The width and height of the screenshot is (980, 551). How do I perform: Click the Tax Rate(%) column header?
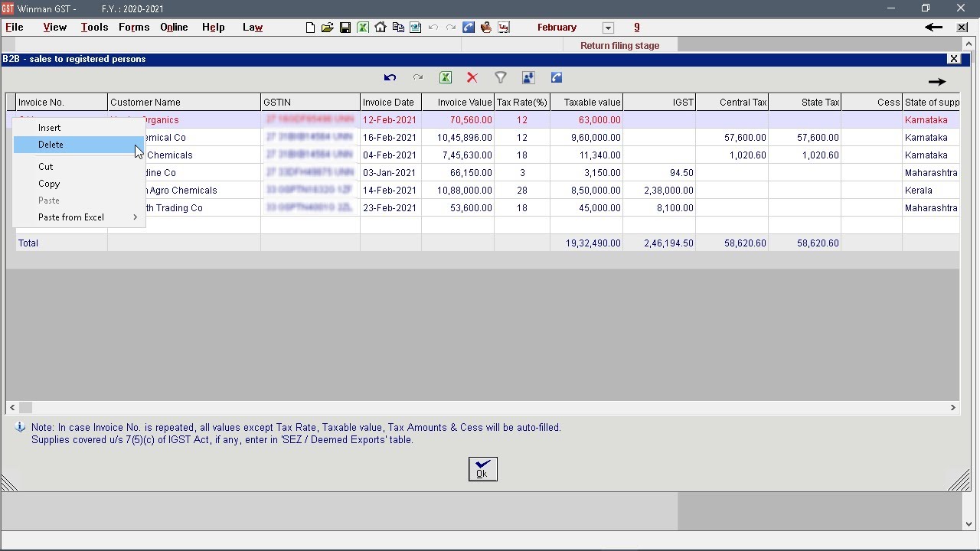(x=522, y=103)
